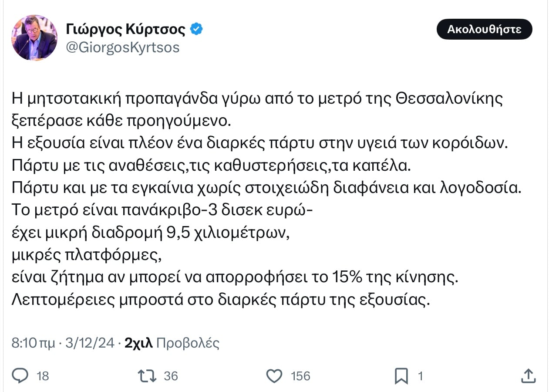Click the bookmark count 1
The image size is (549, 392).
[421, 376]
